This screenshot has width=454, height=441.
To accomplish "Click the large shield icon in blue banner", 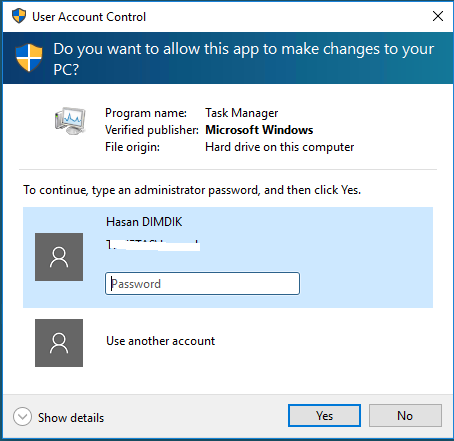I will 29,58.
